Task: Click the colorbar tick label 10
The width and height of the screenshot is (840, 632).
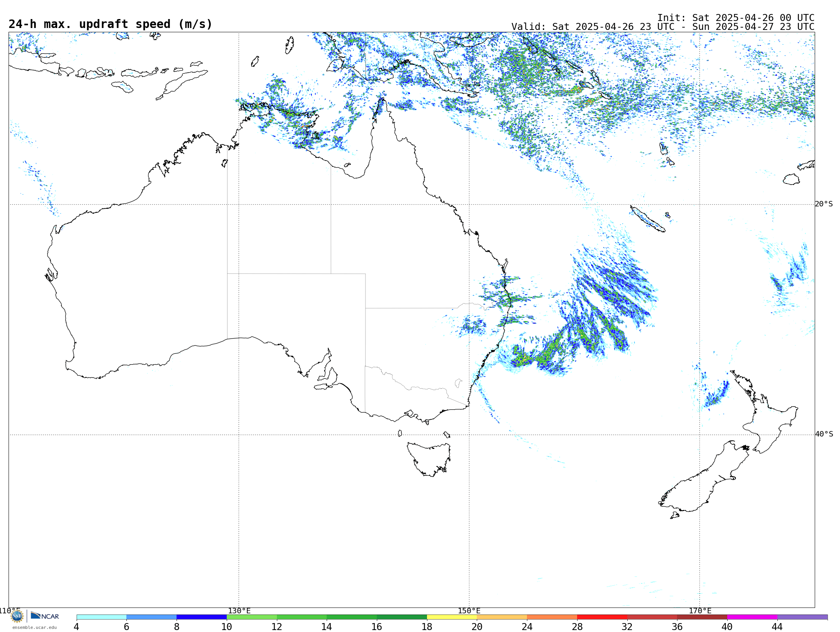Action: click(227, 627)
